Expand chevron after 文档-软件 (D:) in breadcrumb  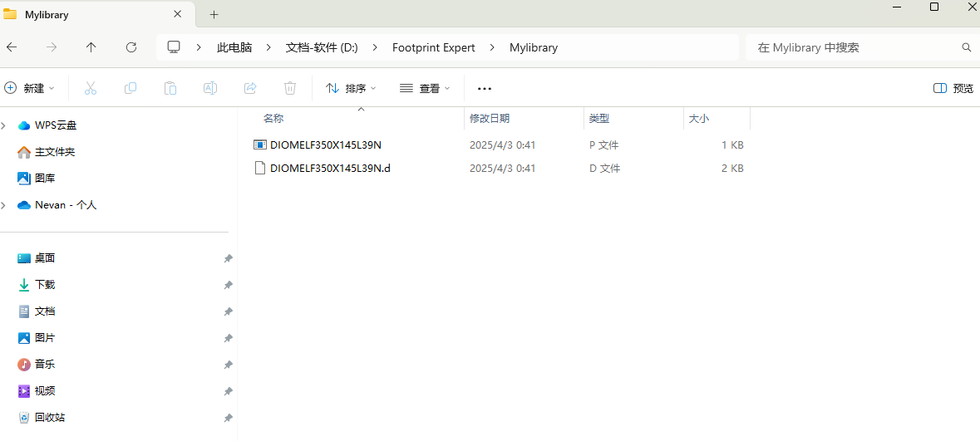375,47
